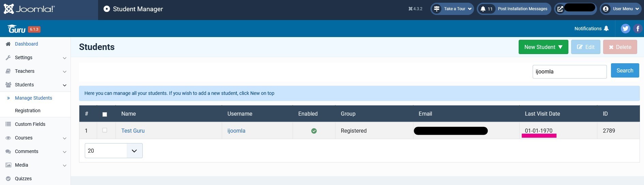
Task: Click the Search button
Action: tap(625, 70)
